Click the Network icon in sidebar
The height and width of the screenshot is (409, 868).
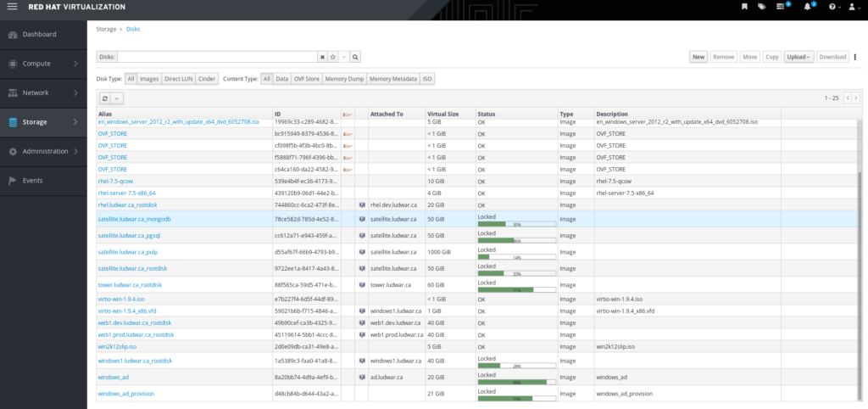point(13,93)
